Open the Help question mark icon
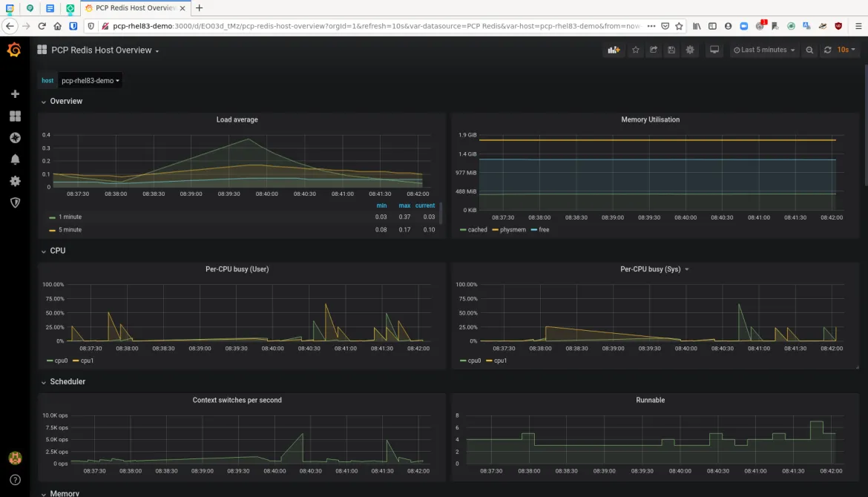This screenshot has width=868, height=497. pyautogui.click(x=15, y=480)
